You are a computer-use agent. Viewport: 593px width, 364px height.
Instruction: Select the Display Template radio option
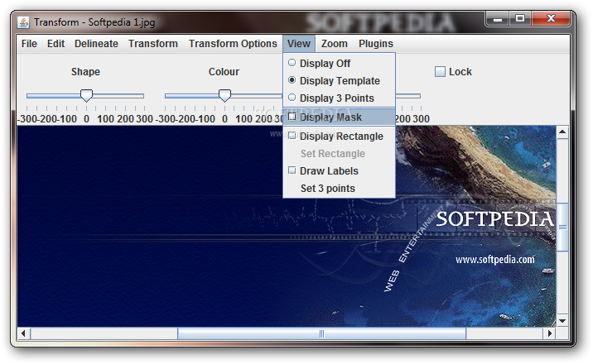click(x=340, y=81)
